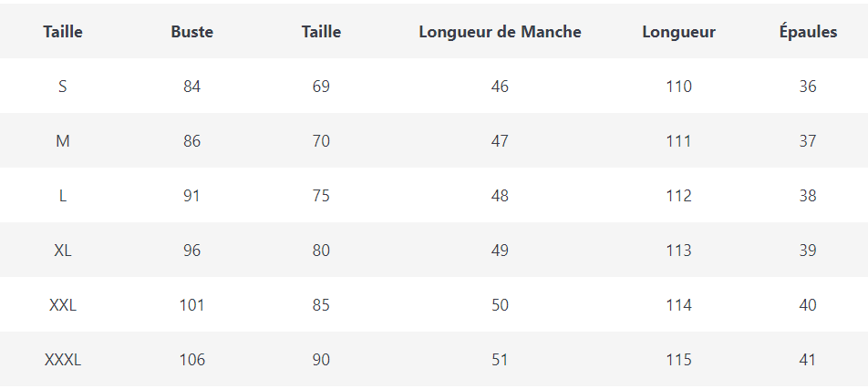
Task: Click the shoulder value 36
Action: pos(808,87)
